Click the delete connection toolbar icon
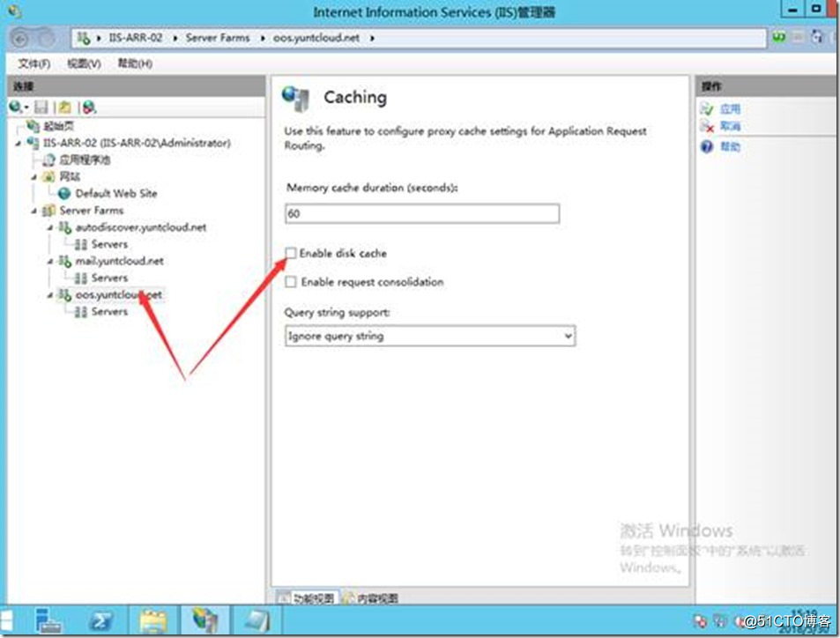The width and height of the screenshot is (840, 638). [x=89, y=108]
